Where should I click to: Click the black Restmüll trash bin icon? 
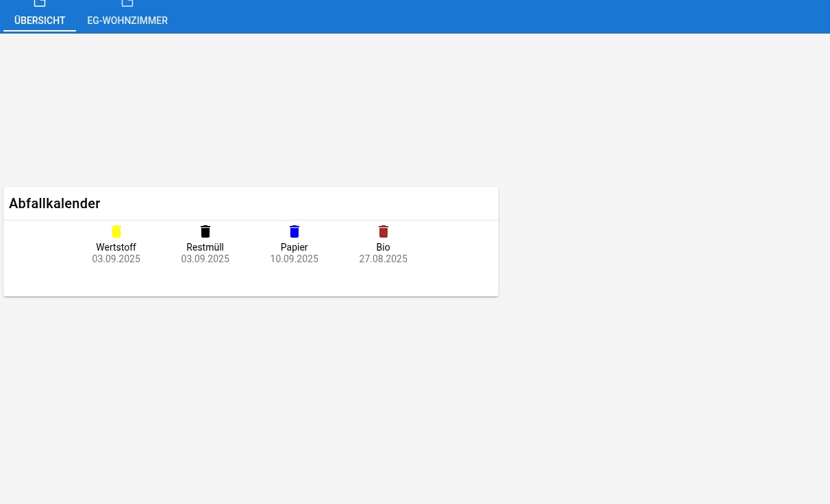[205, 231]
